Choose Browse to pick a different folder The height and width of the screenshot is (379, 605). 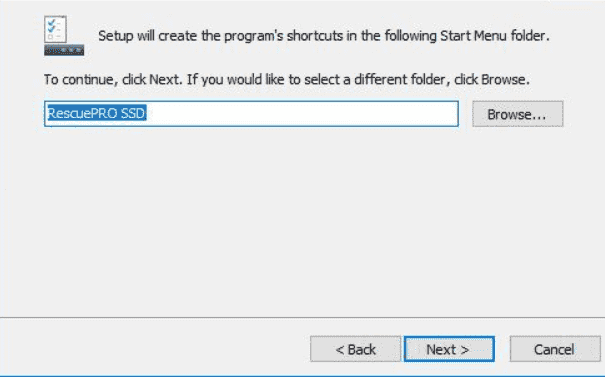[x=517, y=114]
